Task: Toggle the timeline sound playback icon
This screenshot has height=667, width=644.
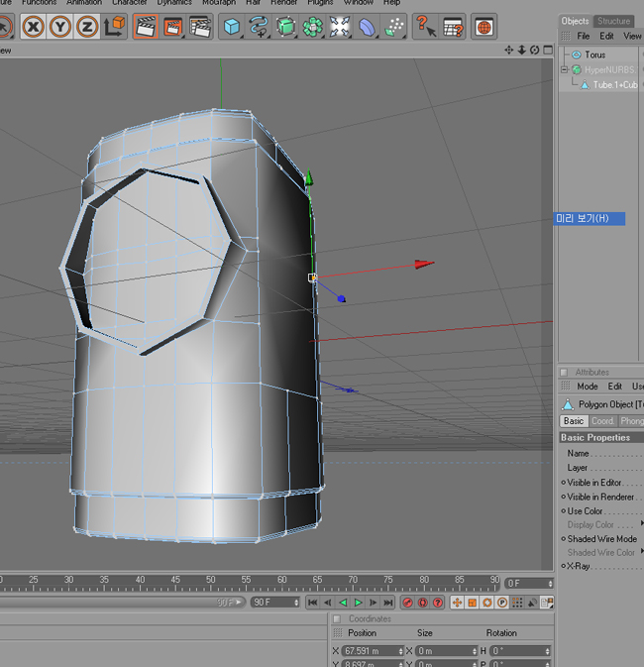Action: click(x=532, y=603)
